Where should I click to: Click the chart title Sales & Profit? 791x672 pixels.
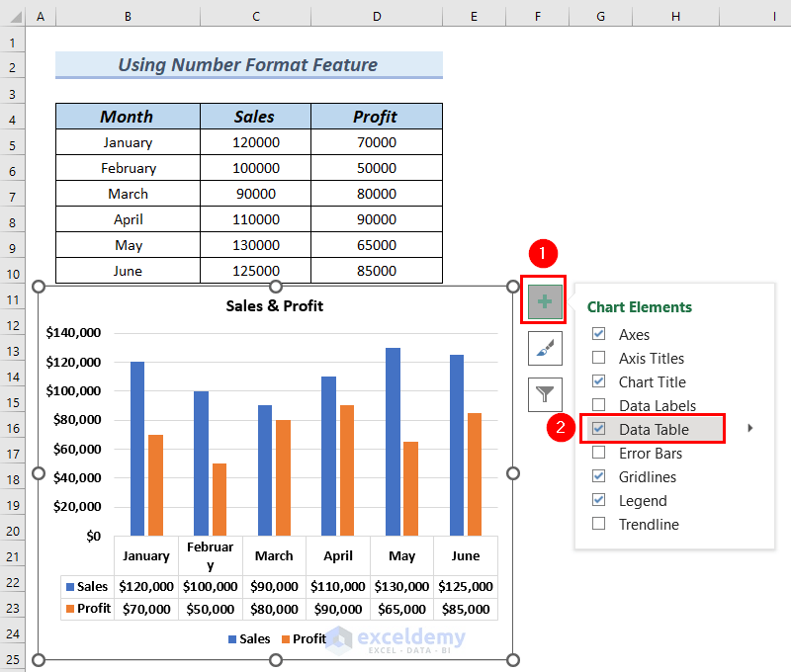coord(274,305)
